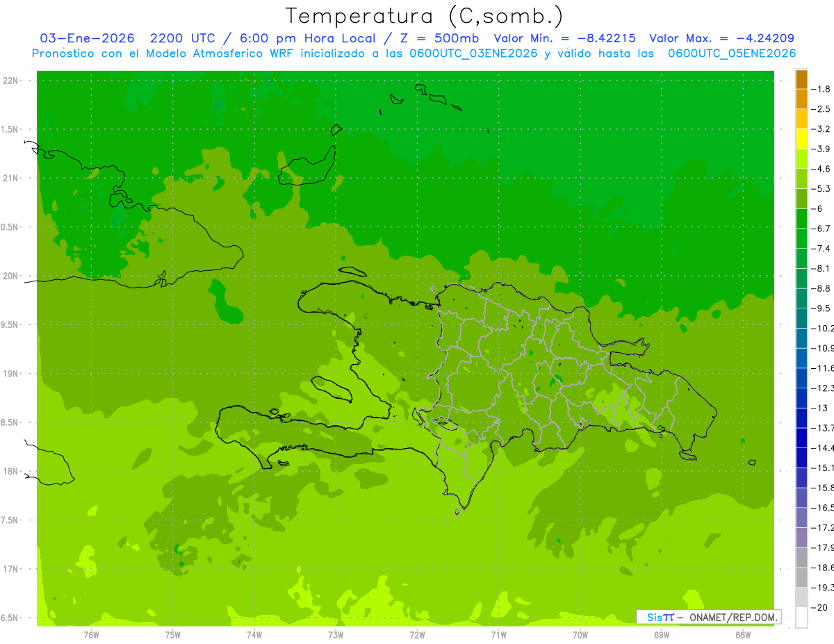Click "Valor Max. = -4.24209" text
The image size is (834, 644).
tap(721, 38)
